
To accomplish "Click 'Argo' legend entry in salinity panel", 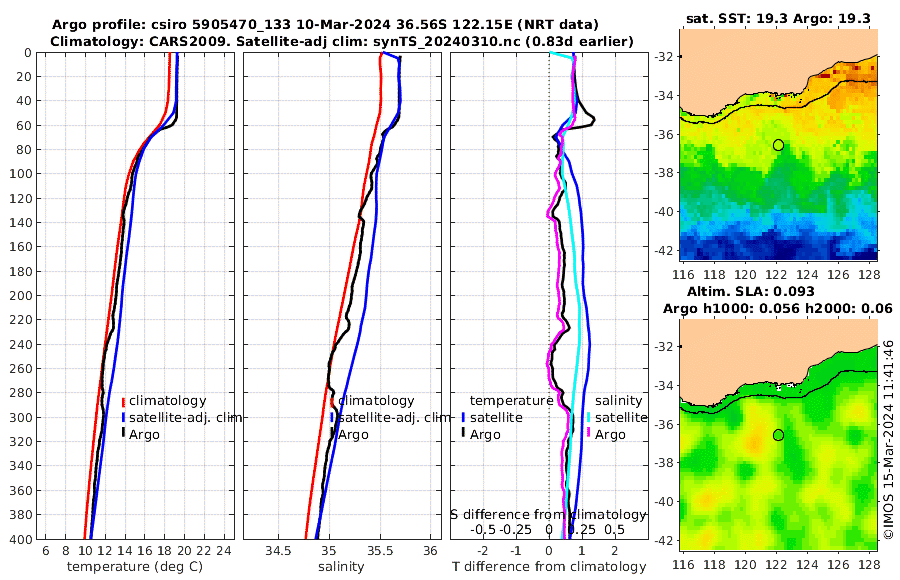I will [353, 435].
